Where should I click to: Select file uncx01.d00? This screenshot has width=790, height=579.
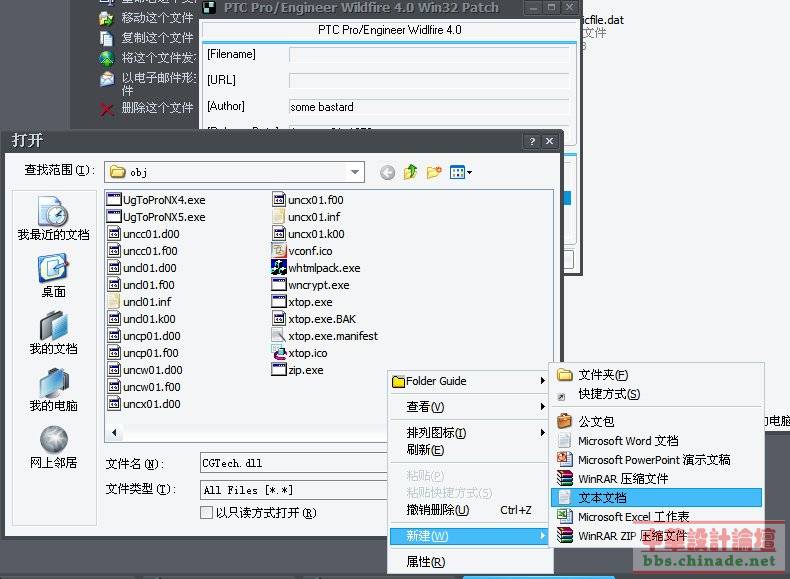click(145, 404)
